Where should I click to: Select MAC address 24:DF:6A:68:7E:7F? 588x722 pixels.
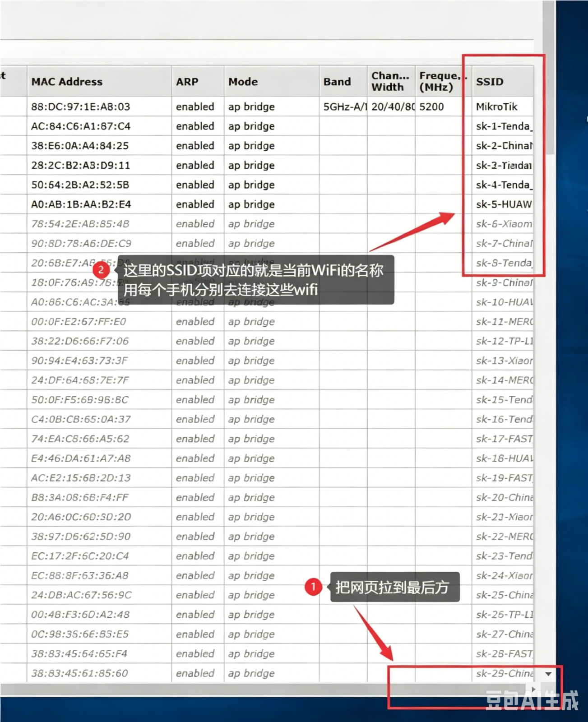pos(80,380)
